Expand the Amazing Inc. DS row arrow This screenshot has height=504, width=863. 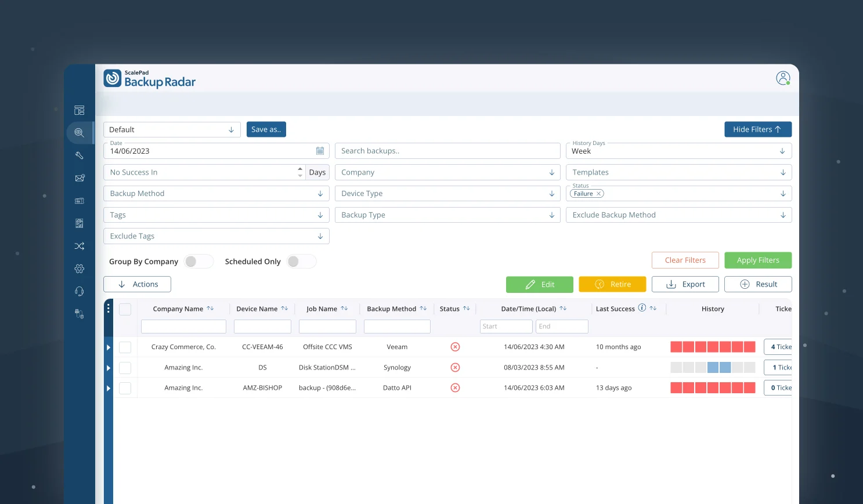(x=109, y=367)
